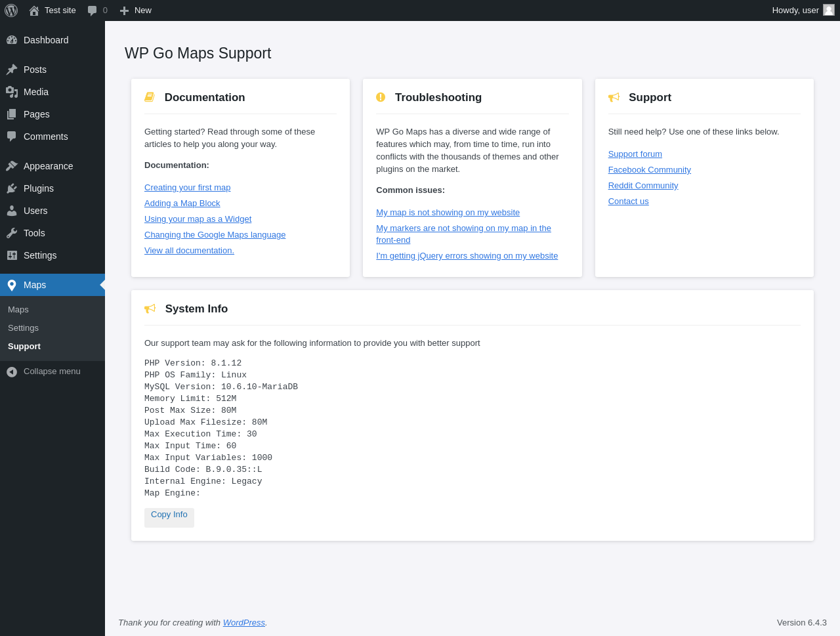Screen dimensions: 840x636
Task: Follow the Support forum link
Action: tap(635, 154)
